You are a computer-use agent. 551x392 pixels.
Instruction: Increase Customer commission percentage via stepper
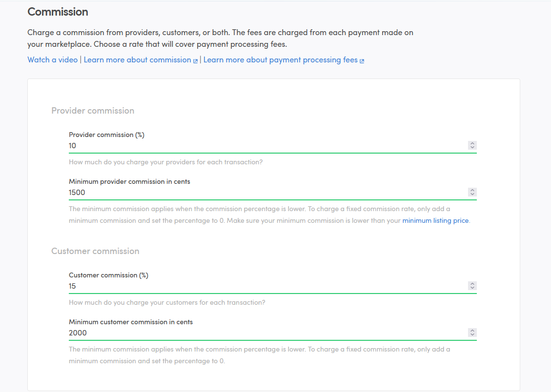[x=471, y=283]
